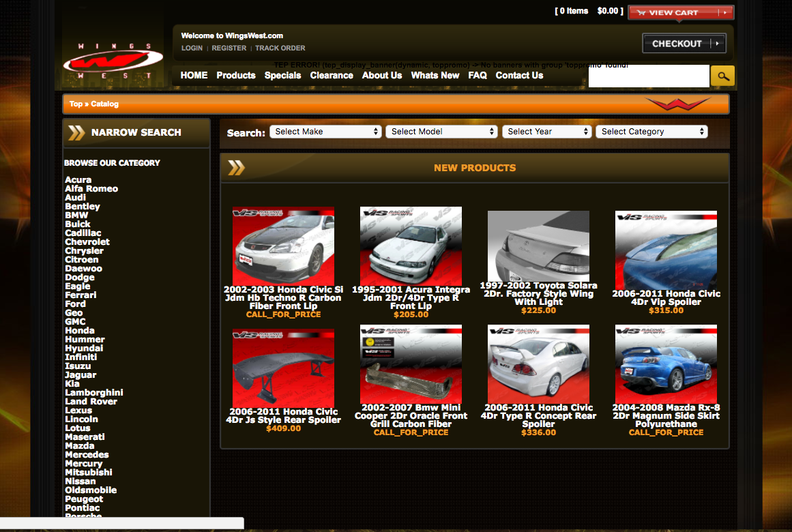
Task: Browse the Maserati category
Action: pyautogui.click(x=85, y=437)
